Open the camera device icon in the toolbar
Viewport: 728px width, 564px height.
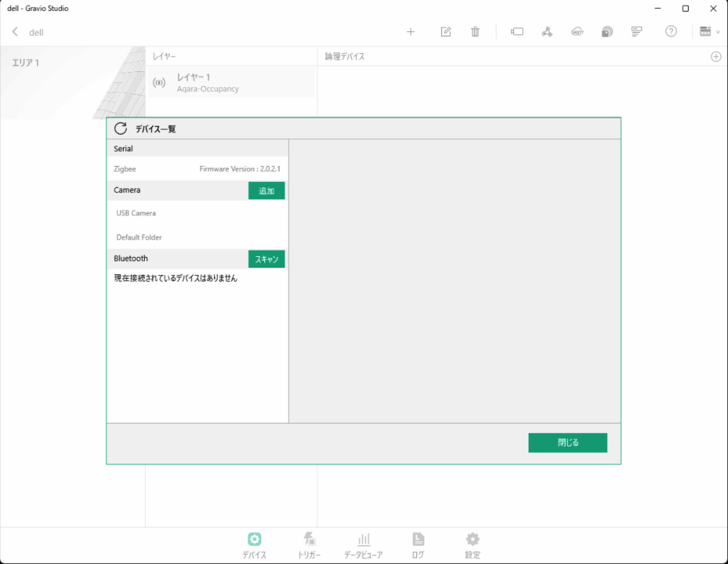pos(518,31)
